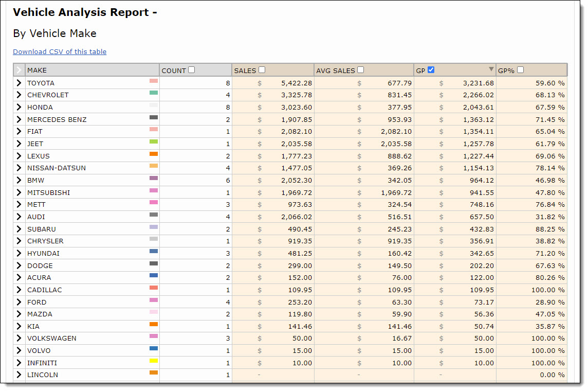Click FIAT average sales 2,082.10

point(396,131)
